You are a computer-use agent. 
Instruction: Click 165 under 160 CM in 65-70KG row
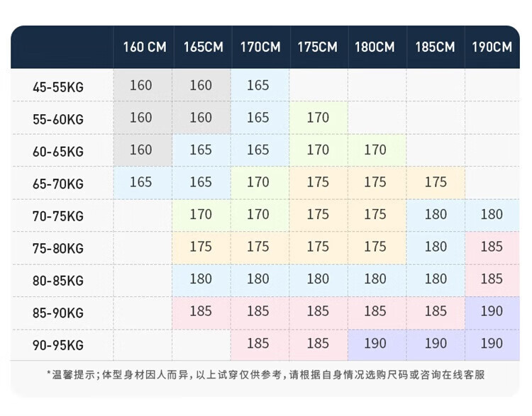(x=141, y=182)
